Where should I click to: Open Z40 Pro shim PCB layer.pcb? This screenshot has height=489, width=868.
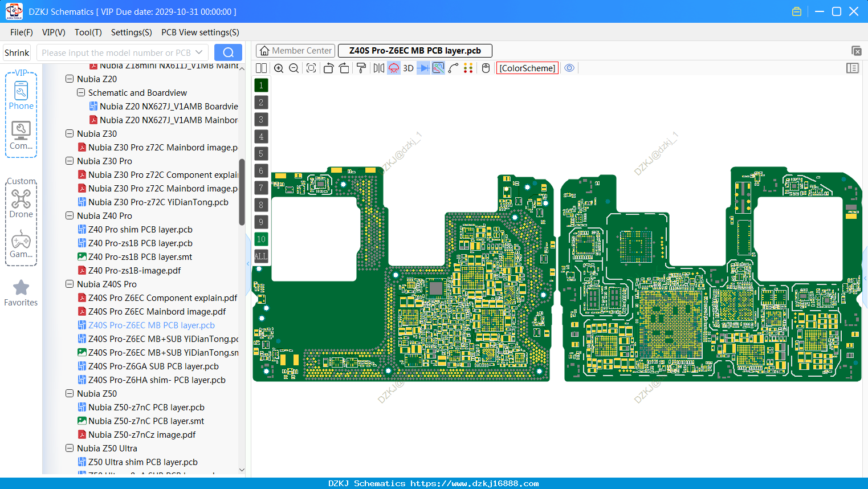[140, 230]
